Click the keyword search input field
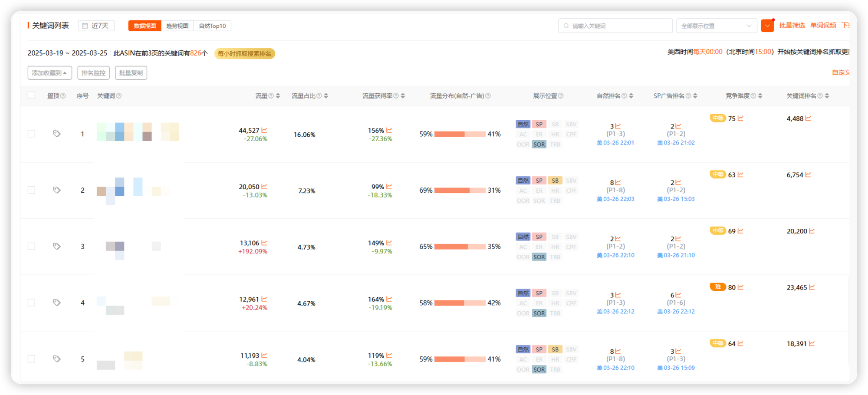The width and height of the screenshot is (868, 395). (x=615, y=26)
